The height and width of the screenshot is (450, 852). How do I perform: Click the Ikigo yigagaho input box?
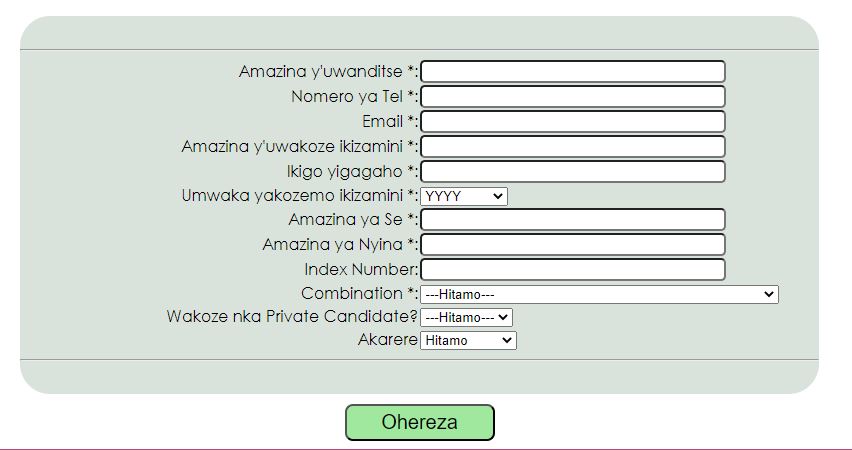pyautogui.click(x=572, y=171)
